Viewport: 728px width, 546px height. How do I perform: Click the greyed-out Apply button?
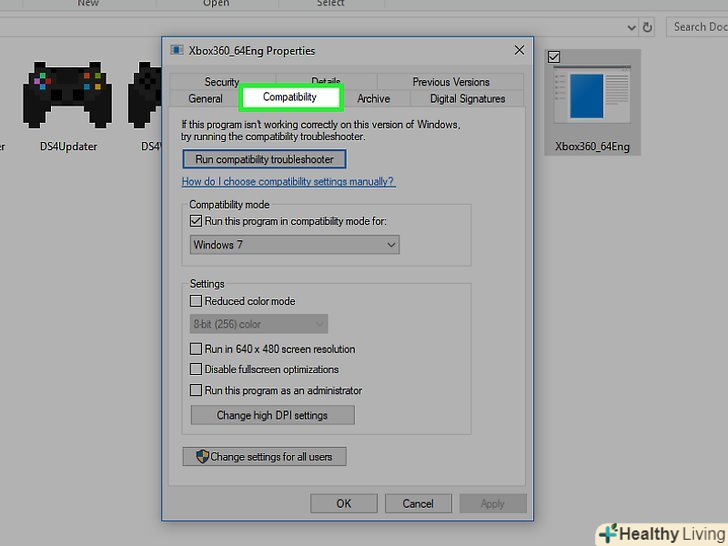click(x=493, y=504)
